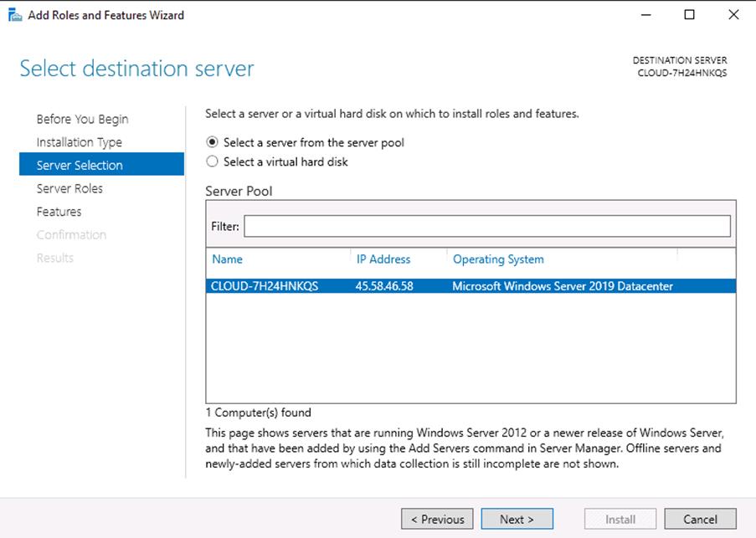Go to Before You Begin step
This screenshot has height=538, width=756.
point(82,119)
